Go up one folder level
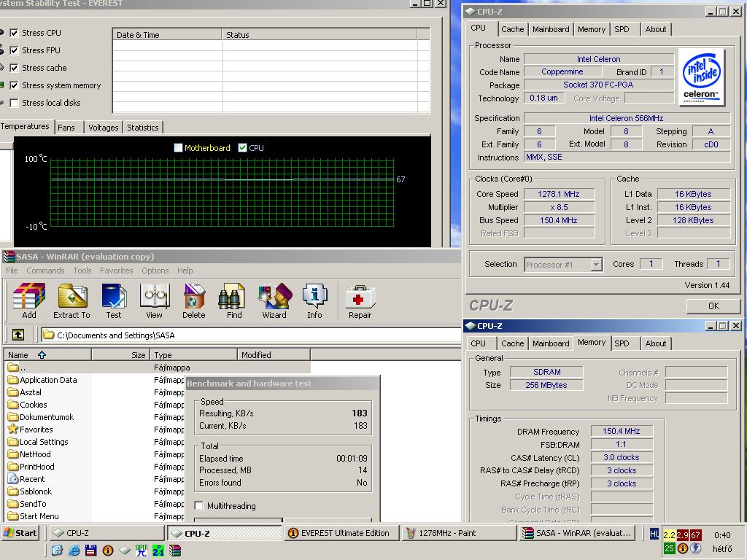The height and width of the screenshot is (560, 747). 18,335
